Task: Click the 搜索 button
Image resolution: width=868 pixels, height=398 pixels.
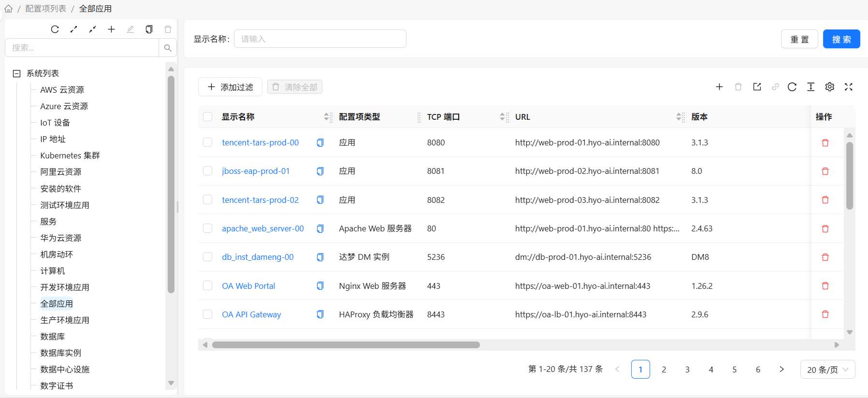Action: [841, 39]
